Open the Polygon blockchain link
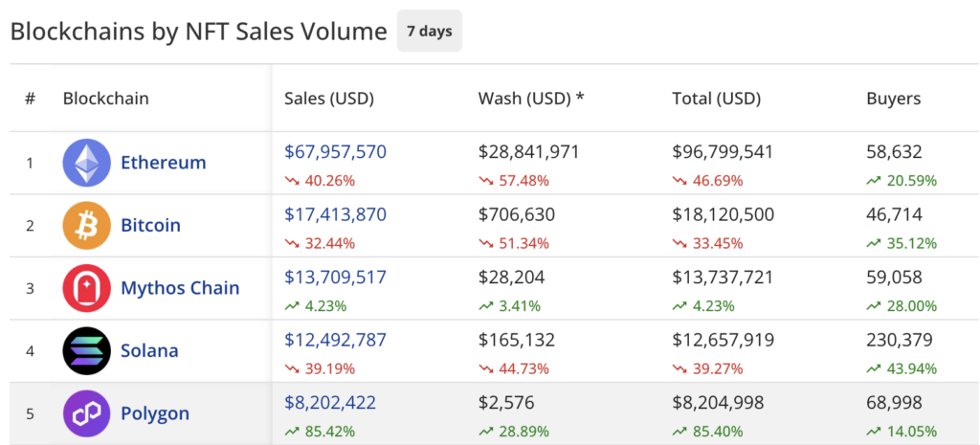This screenshot has height=445, width=980. click(155, 413)
